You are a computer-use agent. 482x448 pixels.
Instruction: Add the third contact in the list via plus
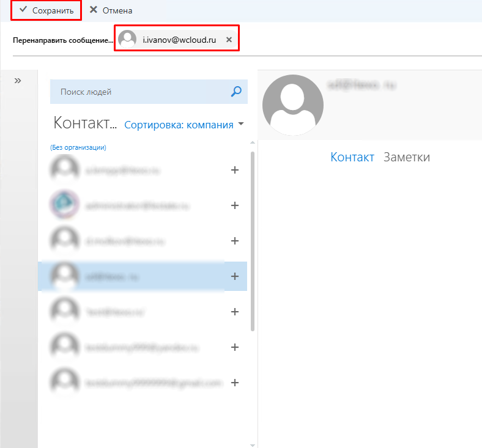click(234, 241)
